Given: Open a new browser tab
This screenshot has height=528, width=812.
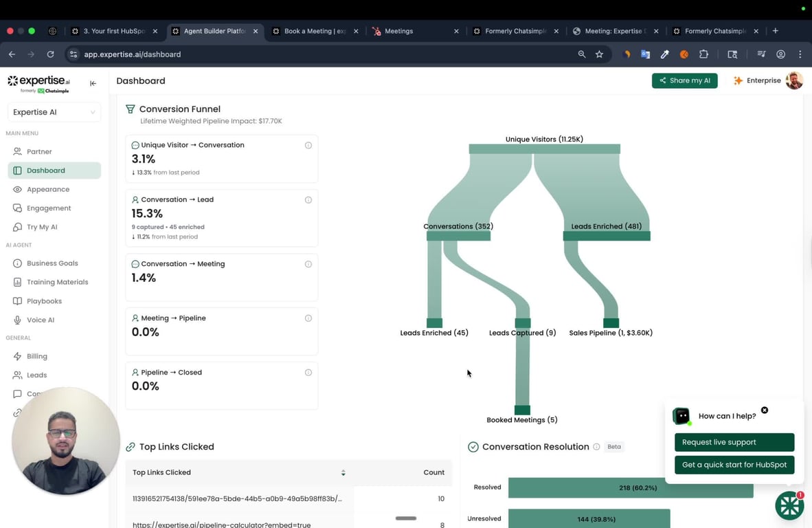Looking at the screenshot, I should (x=775, y=31).
